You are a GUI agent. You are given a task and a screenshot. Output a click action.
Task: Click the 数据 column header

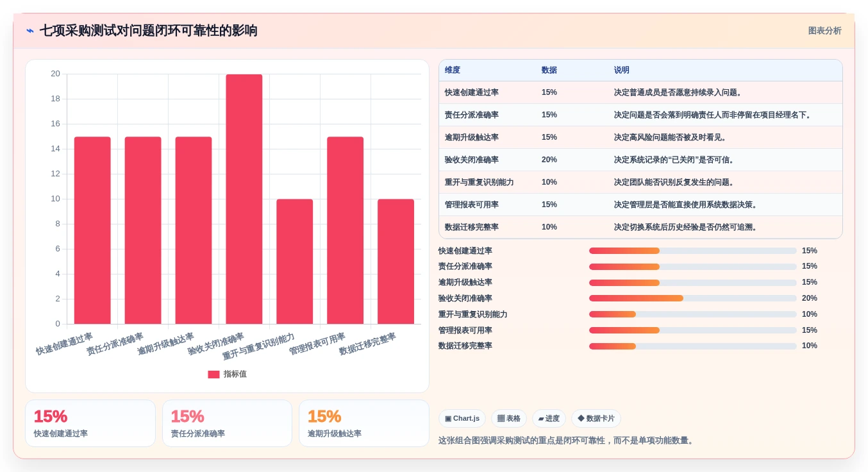pyautogui.click(x=549, y=70)
